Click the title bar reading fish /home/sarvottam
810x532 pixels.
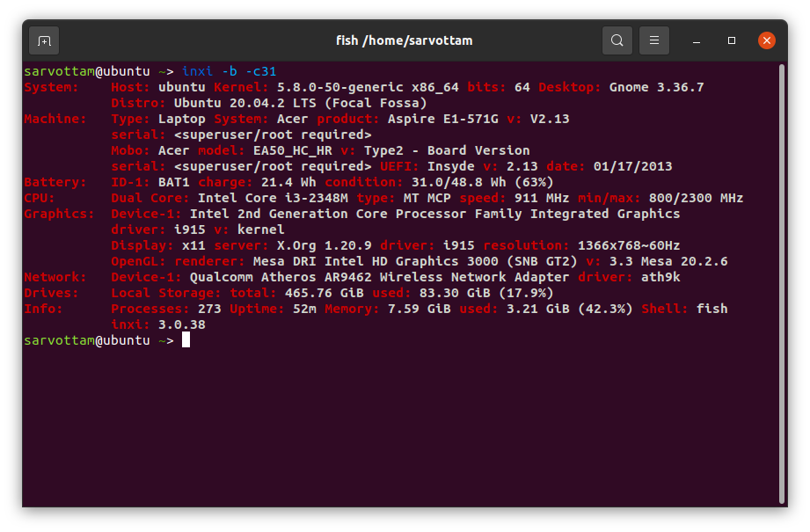pos(405,40)
